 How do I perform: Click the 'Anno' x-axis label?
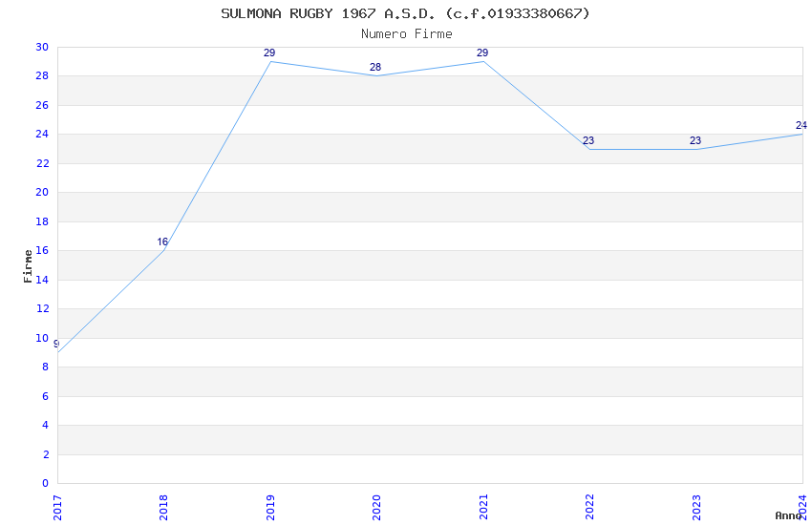point(788,515)
